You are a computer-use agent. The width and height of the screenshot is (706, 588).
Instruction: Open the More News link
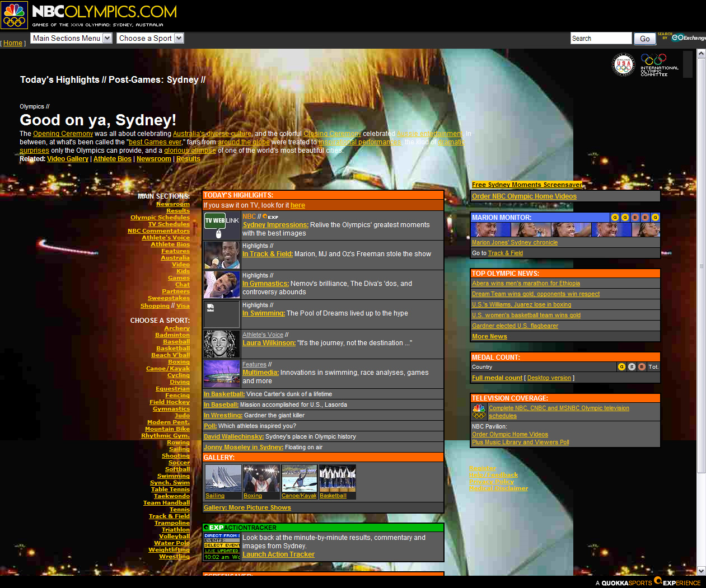pyautogui.click(x=489, y=337)
